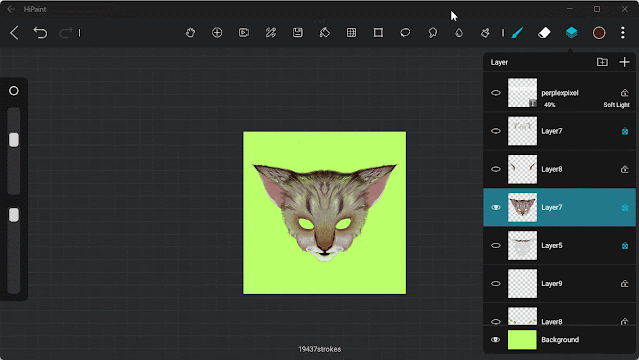Select the 'Layer5' layer name
The height and width of the screenshot is (360, 639).
click(x=552, y=245)
